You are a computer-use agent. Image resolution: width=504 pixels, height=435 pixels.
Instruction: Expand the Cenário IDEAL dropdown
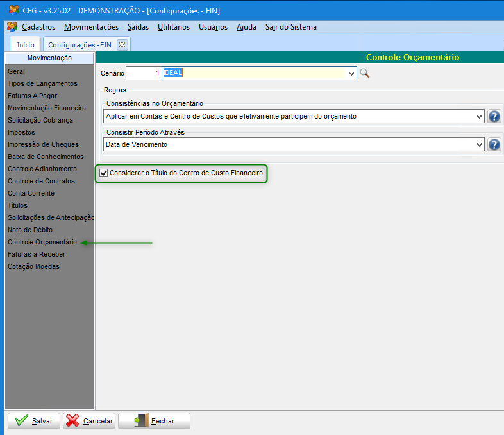[351, 73]
